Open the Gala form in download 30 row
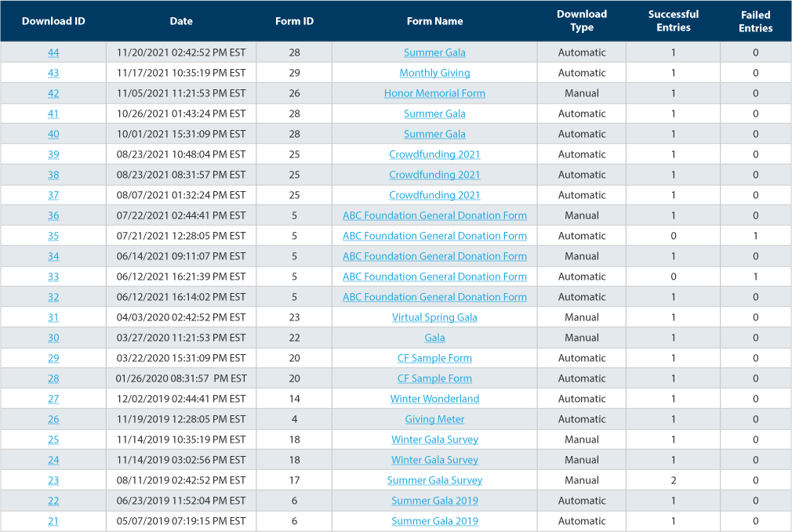This screenshot has height=532, width=792. point(434,338)
